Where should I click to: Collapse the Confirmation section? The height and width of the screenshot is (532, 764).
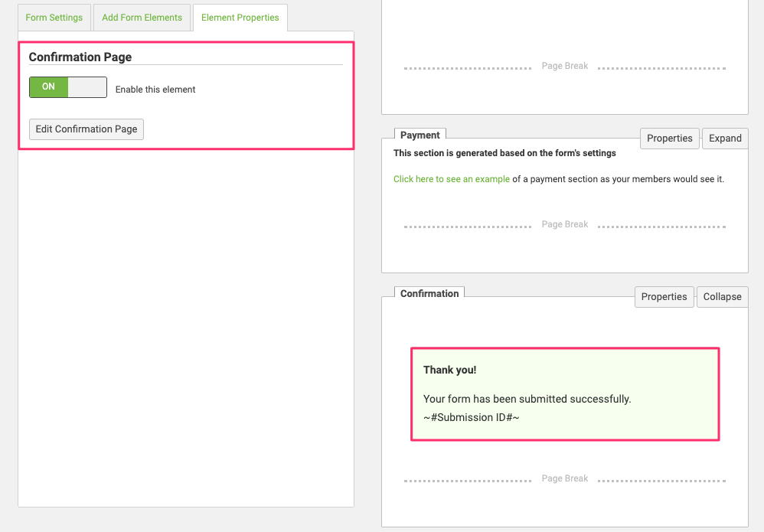[x=722, y=297]
